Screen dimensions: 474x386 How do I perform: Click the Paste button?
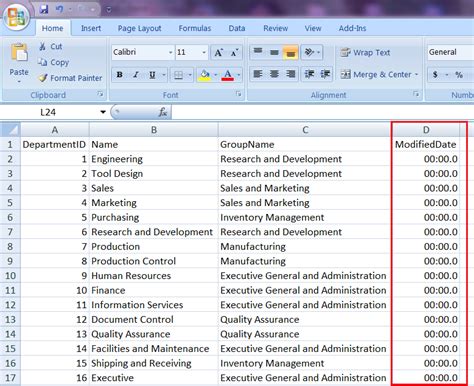19,62
